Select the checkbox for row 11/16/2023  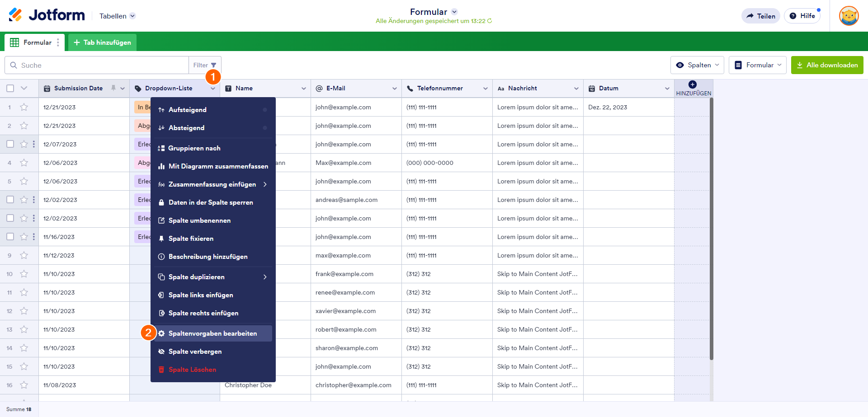click(10, 237)
